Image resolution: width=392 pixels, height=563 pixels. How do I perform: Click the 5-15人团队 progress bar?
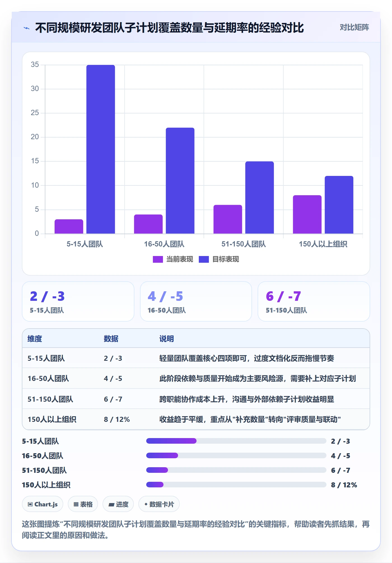pyautogui.click(x=236, y=441)
